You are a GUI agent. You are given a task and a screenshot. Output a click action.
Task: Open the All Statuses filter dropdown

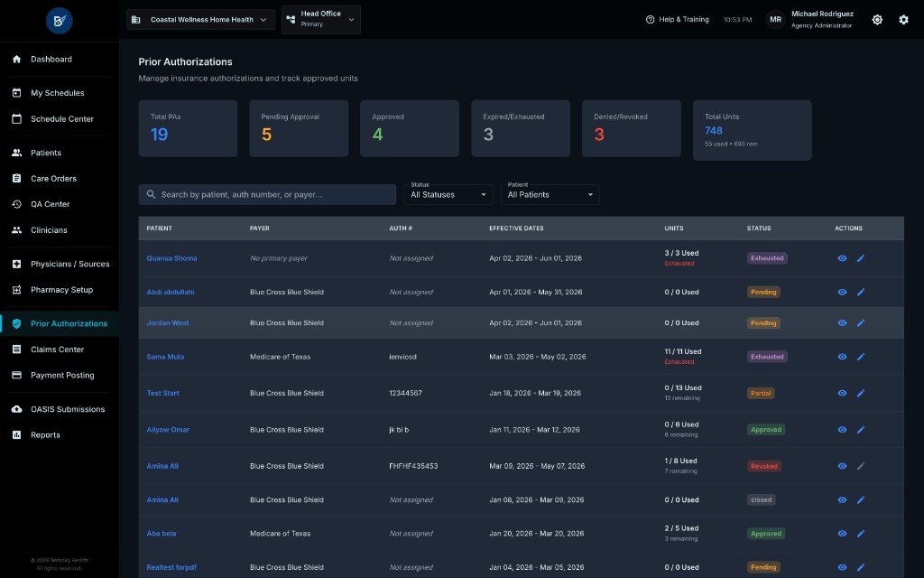(448, 194)
